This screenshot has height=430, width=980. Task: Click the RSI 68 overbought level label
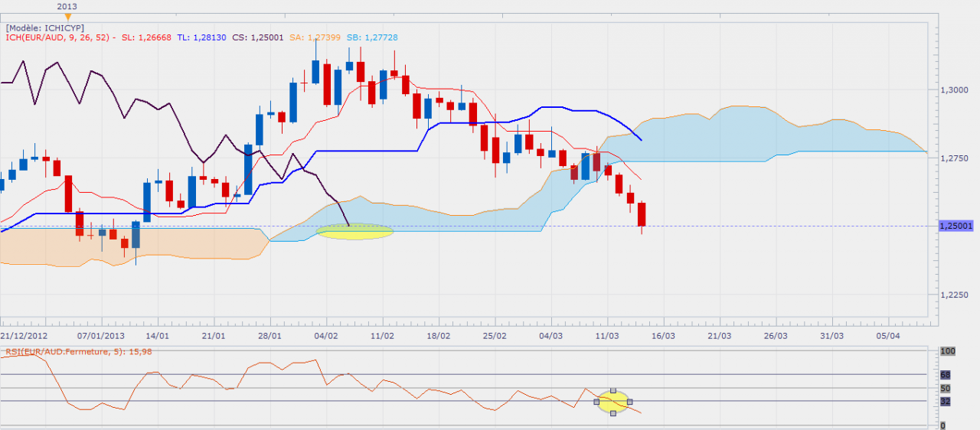pyautogui.click(x=945, y=375)
